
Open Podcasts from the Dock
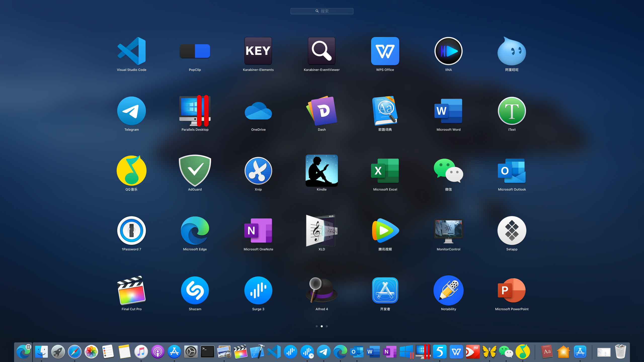158,351
